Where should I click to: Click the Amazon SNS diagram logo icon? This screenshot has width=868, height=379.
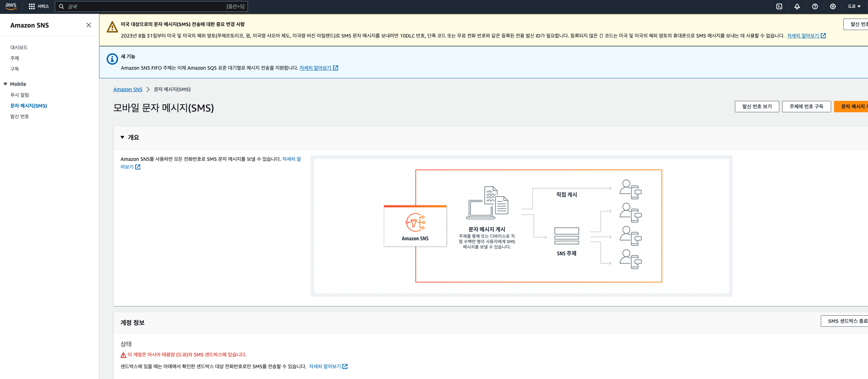coord(415,223)
